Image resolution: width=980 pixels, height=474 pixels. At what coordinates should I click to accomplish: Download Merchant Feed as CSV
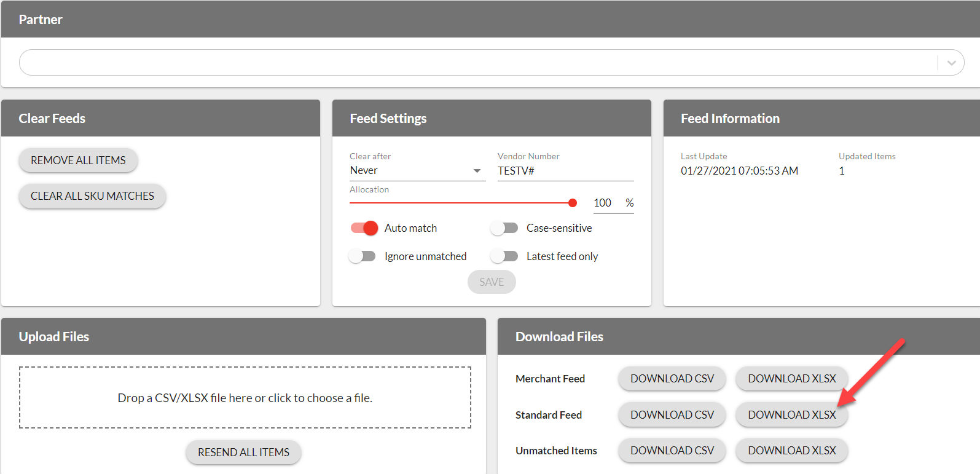tap(672, 379)
